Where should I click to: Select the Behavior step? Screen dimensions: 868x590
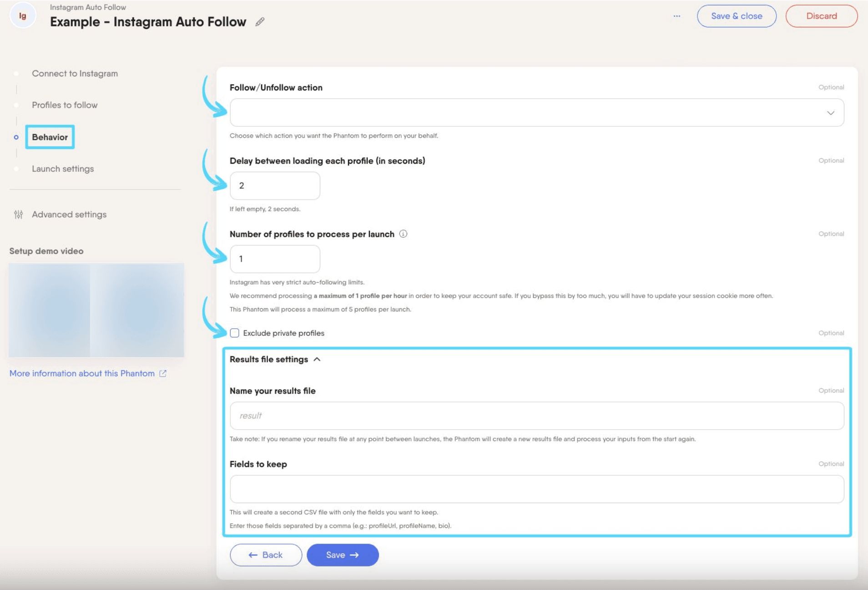50,137
